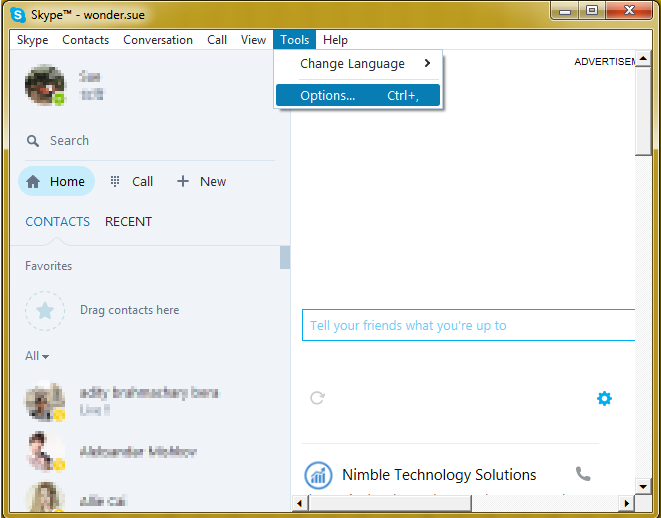Select the first contact avatar in list
661x518 pixels.
point(45,402)
